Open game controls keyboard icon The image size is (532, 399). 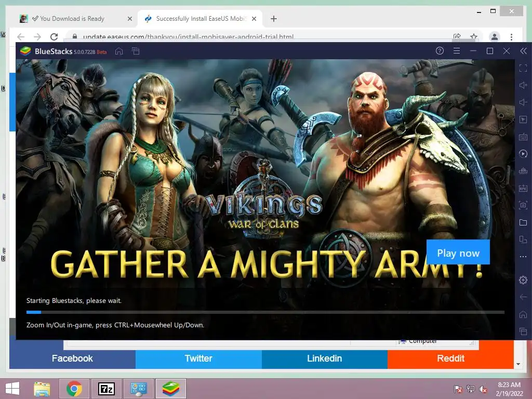click(523, 137)
